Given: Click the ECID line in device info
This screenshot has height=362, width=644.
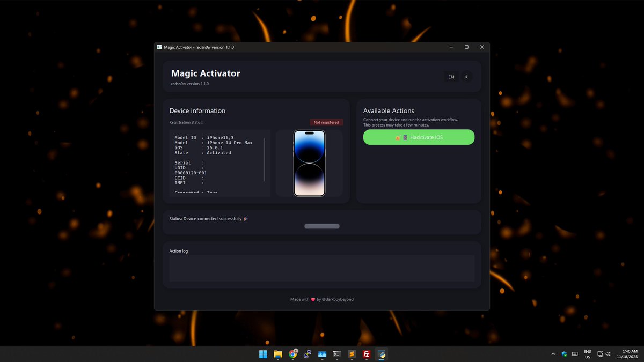Looking at the screenshot, I should [x=189, y=178].
